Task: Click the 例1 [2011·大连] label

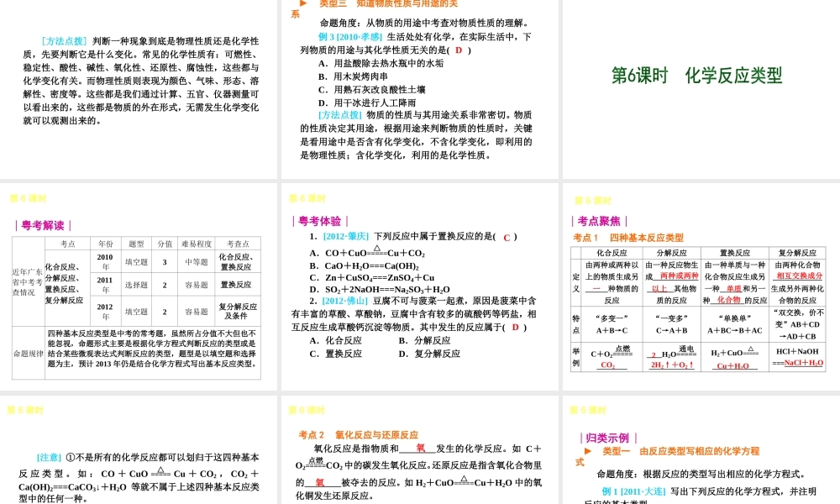Action: click(633, 491)
